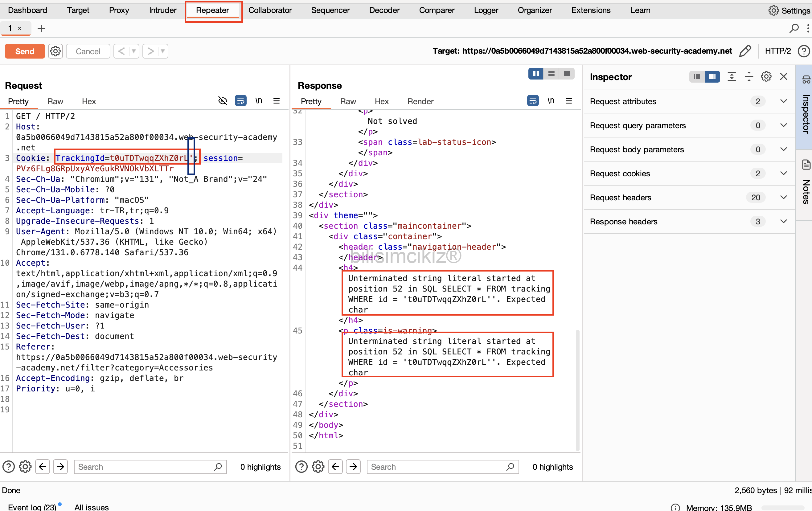812x511 pixels.
Task: Open Inspector settings gear icon
Action: [x=766, y=77]
